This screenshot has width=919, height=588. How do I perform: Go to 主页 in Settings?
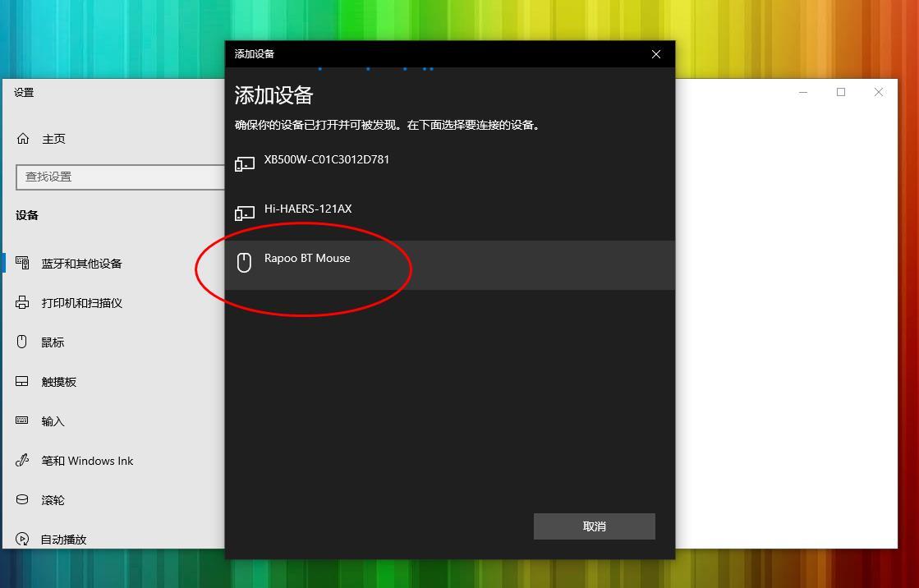point(53,139)
